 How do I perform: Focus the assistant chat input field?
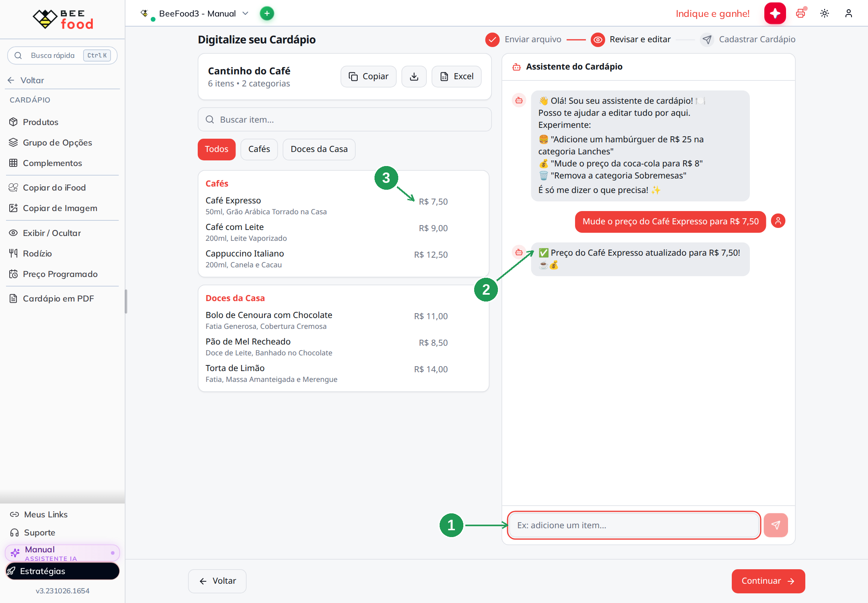634,525
